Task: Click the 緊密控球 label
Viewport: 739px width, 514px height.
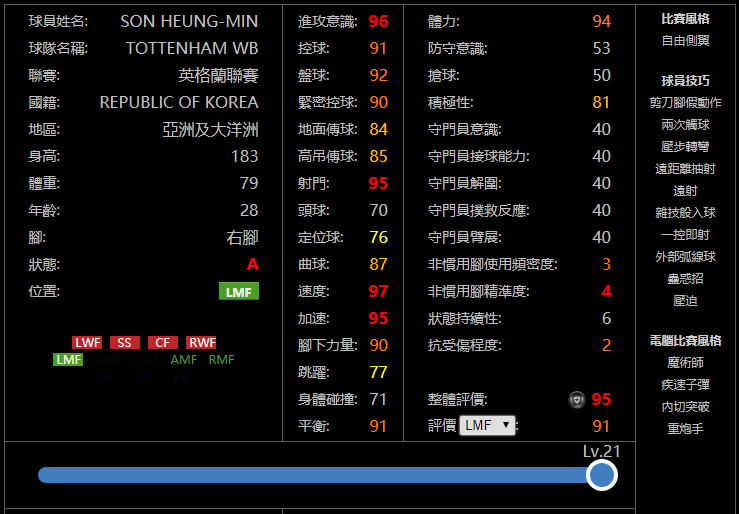Action: pyautogui.click(x=328, y=102)
